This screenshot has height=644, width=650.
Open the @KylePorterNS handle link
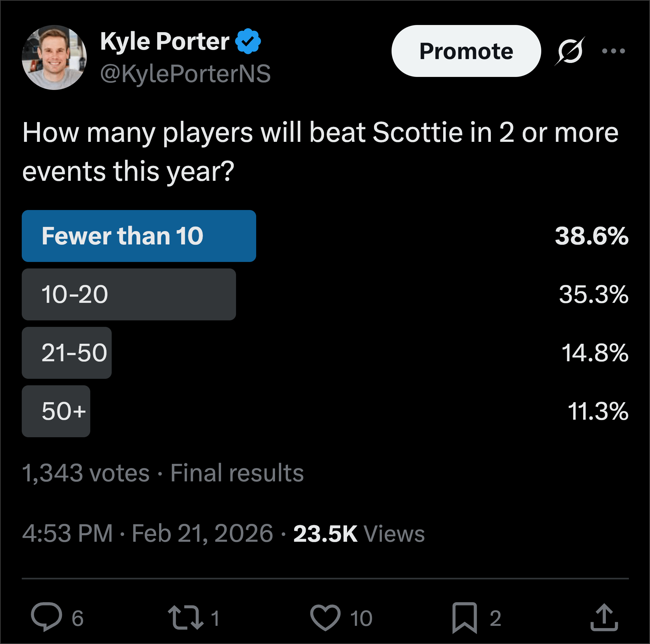[185, 74]
